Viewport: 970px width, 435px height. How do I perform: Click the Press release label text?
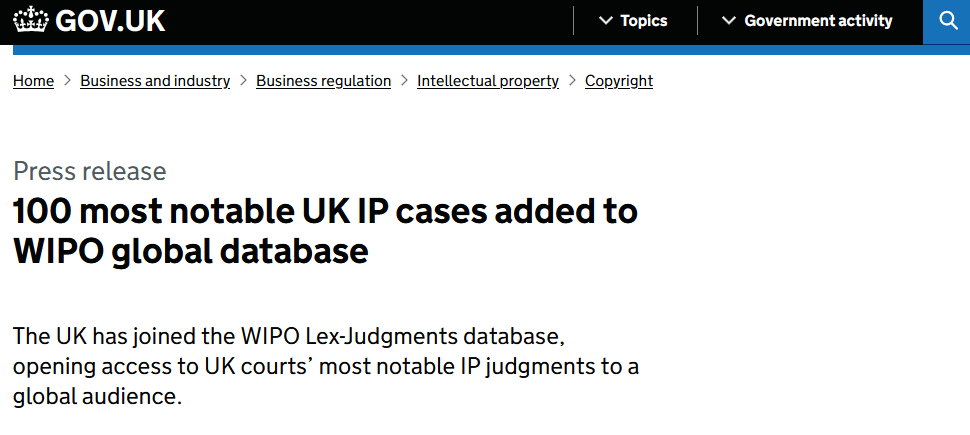pos(89,171)
